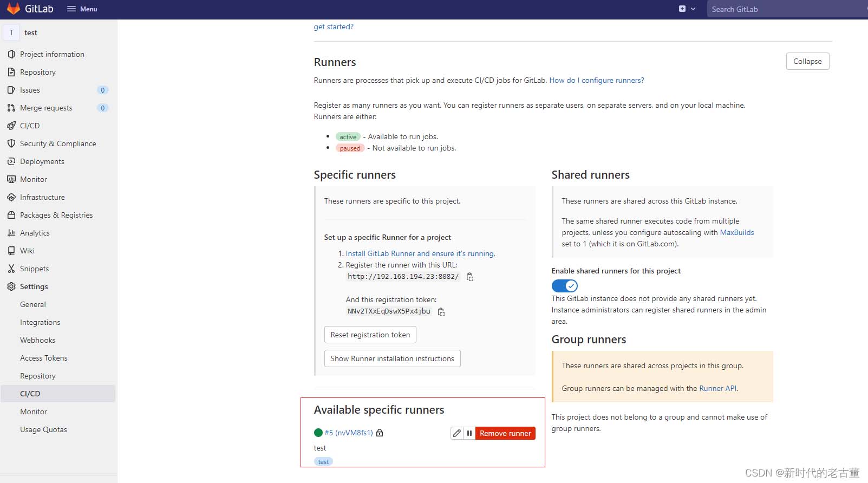The image size is (868, 483).
Task: Copy the registration token
Action: (441, 312)
